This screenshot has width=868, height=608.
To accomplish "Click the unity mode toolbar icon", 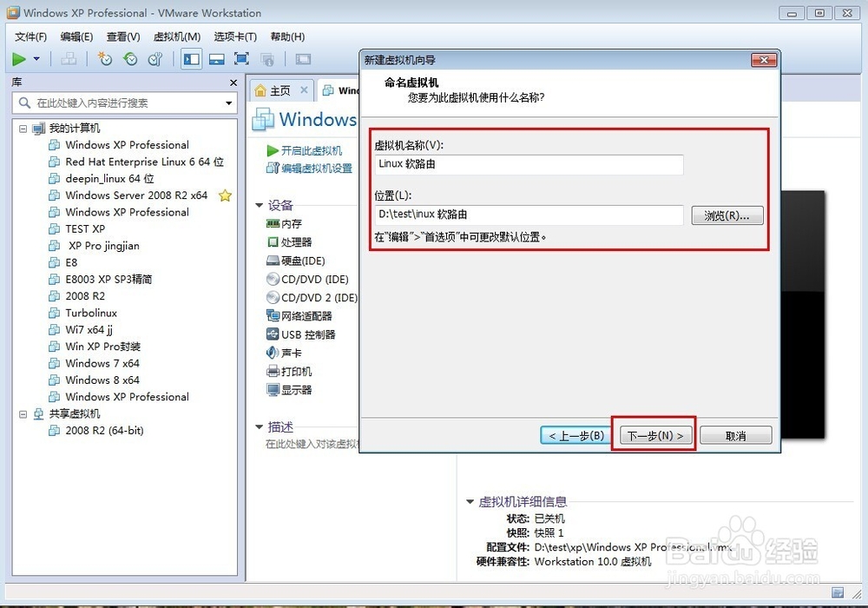I will tap(267, 59).
